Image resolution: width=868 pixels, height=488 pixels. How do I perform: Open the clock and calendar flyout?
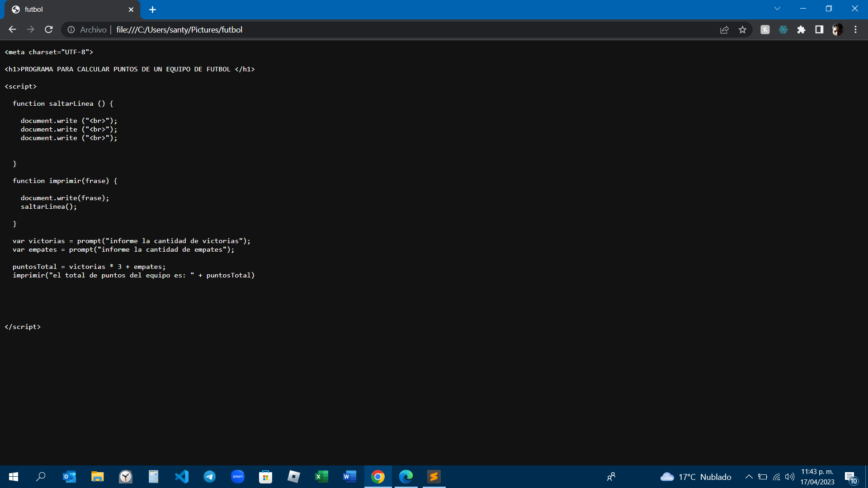click(x=817, y=477)
